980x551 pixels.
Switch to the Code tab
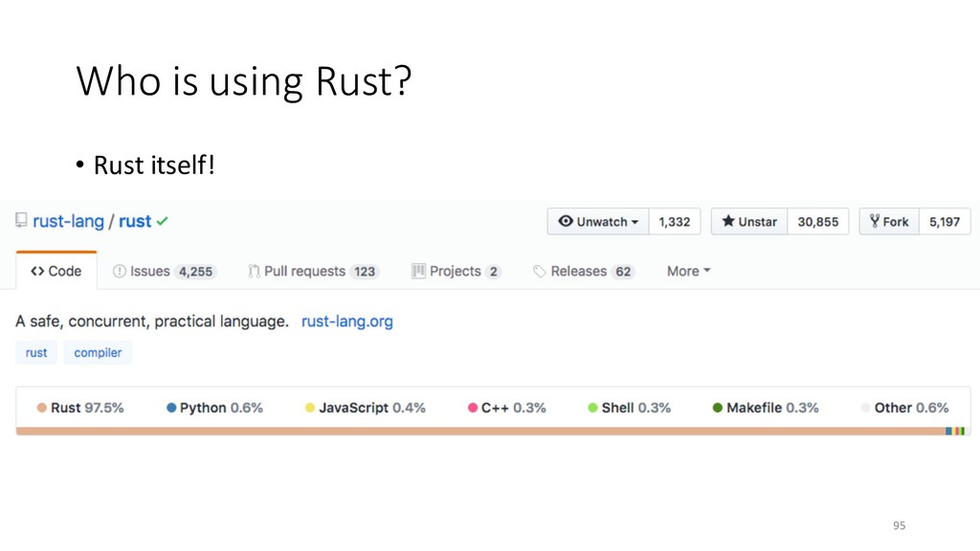(56, 271)
